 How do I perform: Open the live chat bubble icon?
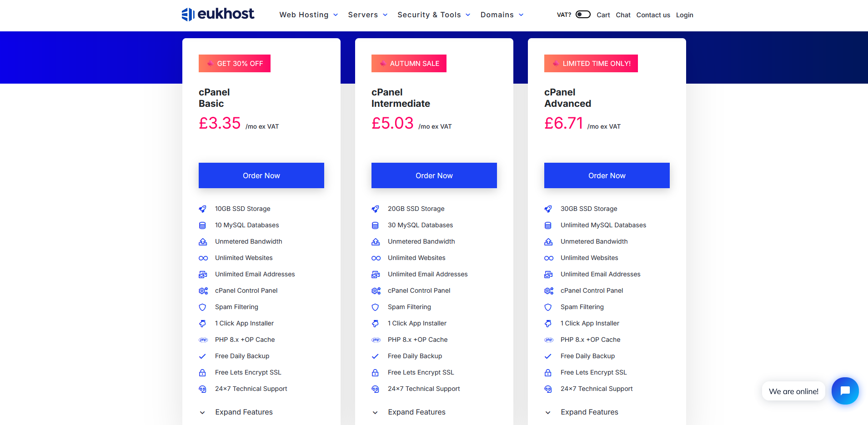(x=845, y=391)
